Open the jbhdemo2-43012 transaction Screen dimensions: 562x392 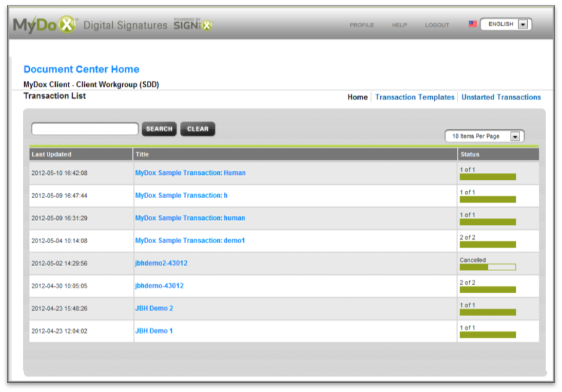[161, 263]
